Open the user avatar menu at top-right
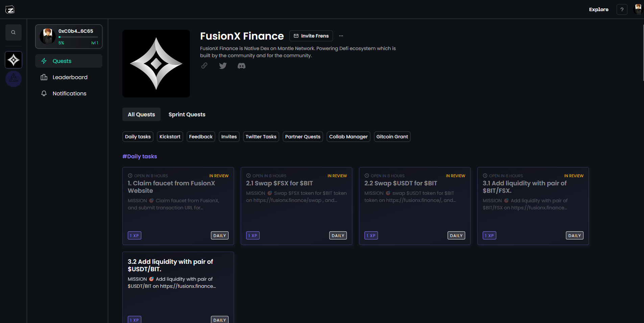Screen dimensions: 644x323 pyautogui.click(x=638, y=9)
